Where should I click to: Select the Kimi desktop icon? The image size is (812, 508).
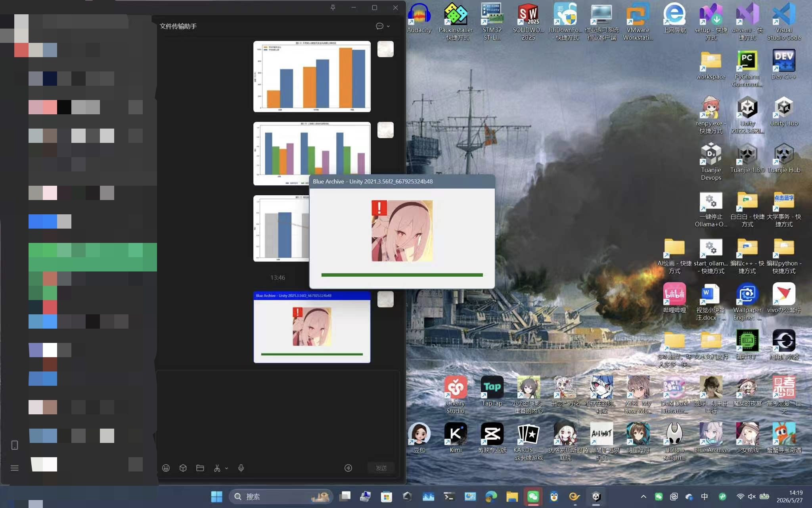pos(456,438)
